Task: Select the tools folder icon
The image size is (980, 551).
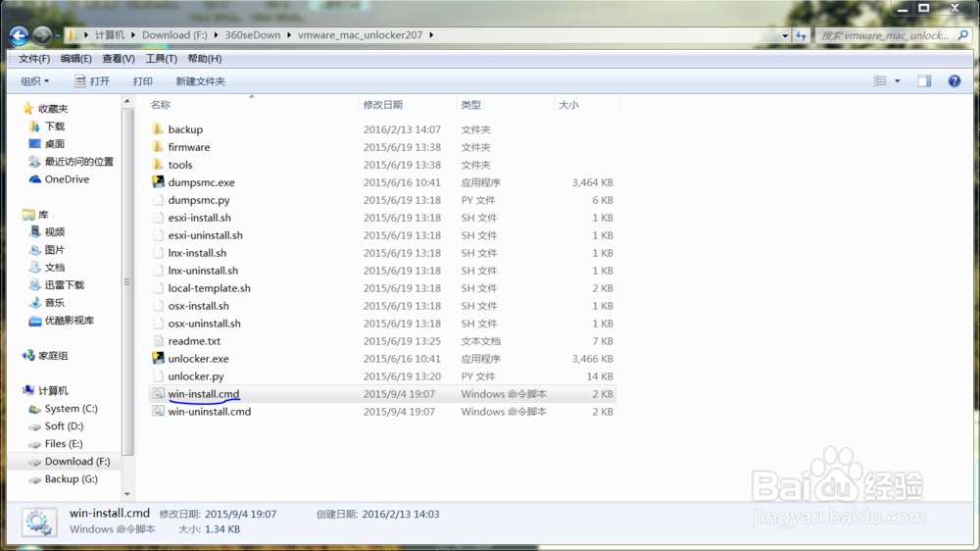Action: [x=158, y=165]
